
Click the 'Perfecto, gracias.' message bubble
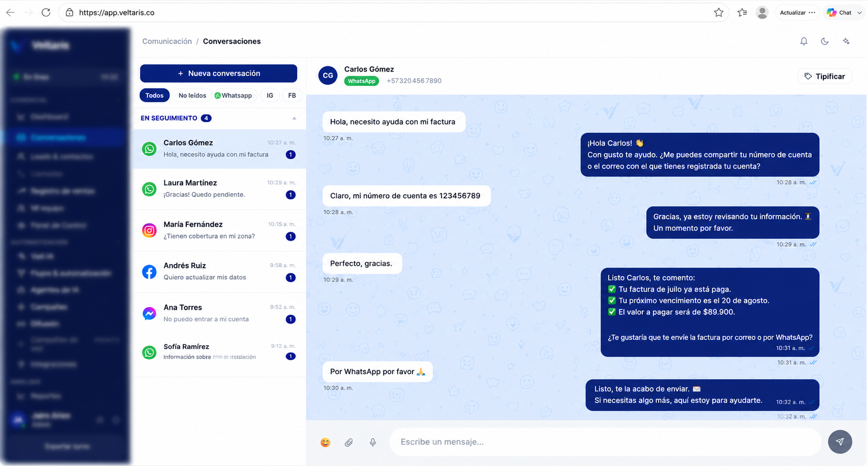point(362,264)
